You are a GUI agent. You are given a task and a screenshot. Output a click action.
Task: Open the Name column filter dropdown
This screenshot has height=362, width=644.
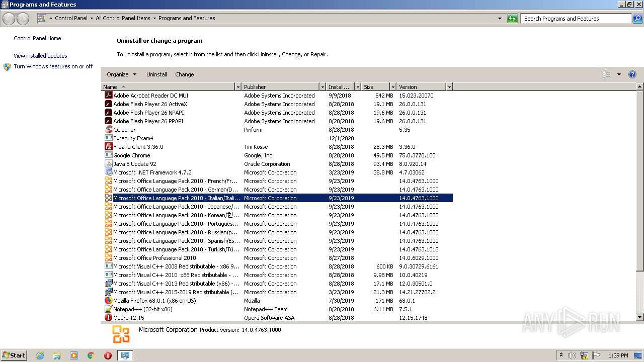click(238, 87)
